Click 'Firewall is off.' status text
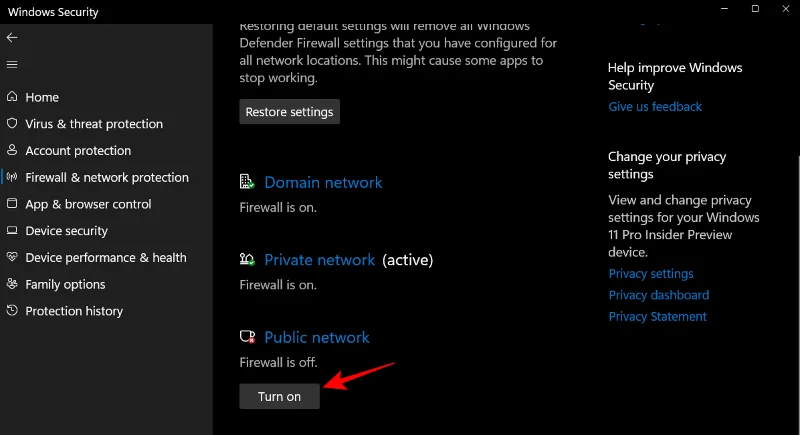This screenshot has height=435, width=800. coord(279,363)
